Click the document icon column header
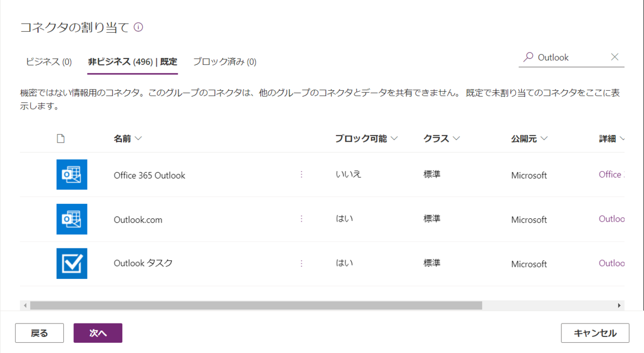 click(61, 138)
